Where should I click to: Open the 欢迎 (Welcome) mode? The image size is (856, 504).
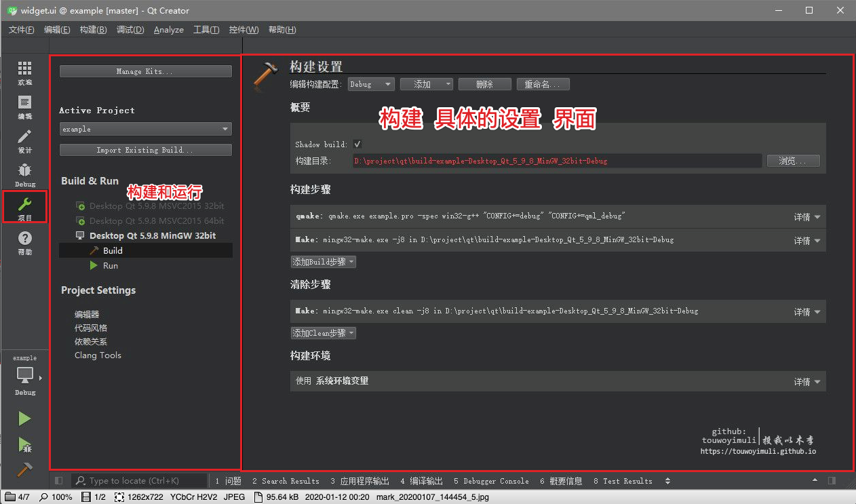(x=25, y=73)
